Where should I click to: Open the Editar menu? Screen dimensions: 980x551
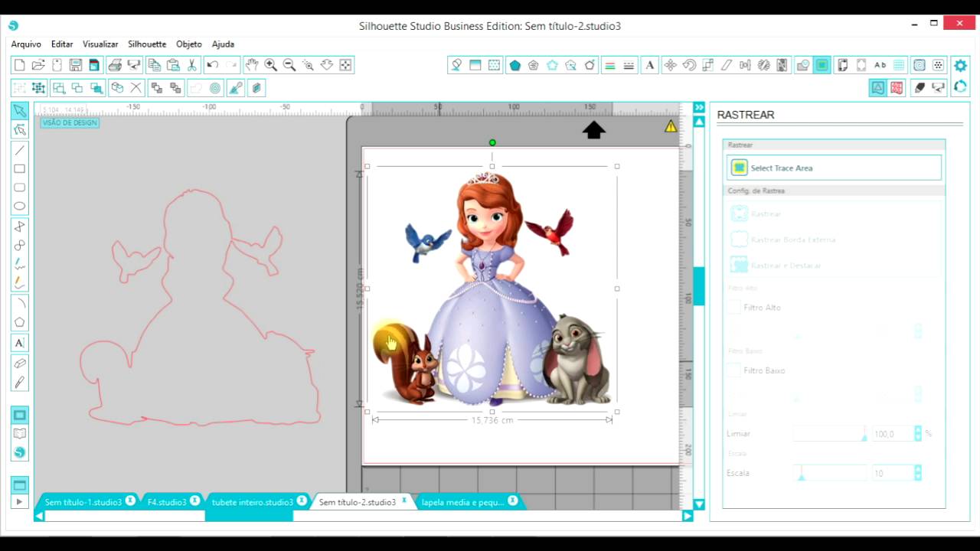[x=62, y=44]
